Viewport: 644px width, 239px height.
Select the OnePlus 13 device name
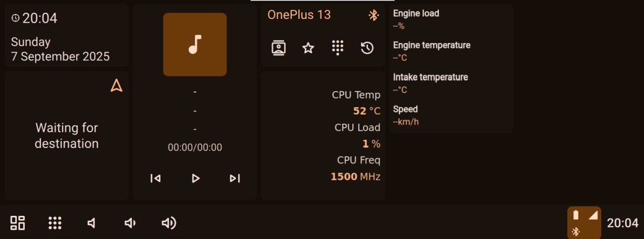pos(299,15)
